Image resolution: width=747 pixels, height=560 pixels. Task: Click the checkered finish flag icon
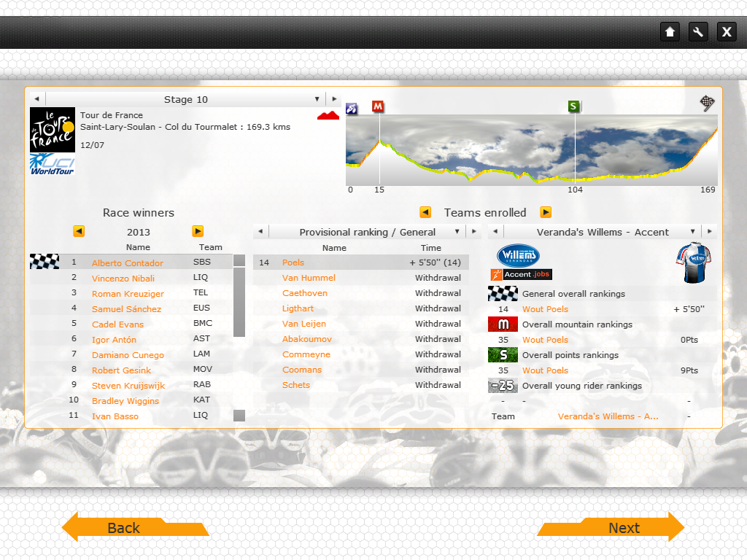point(707,103)
